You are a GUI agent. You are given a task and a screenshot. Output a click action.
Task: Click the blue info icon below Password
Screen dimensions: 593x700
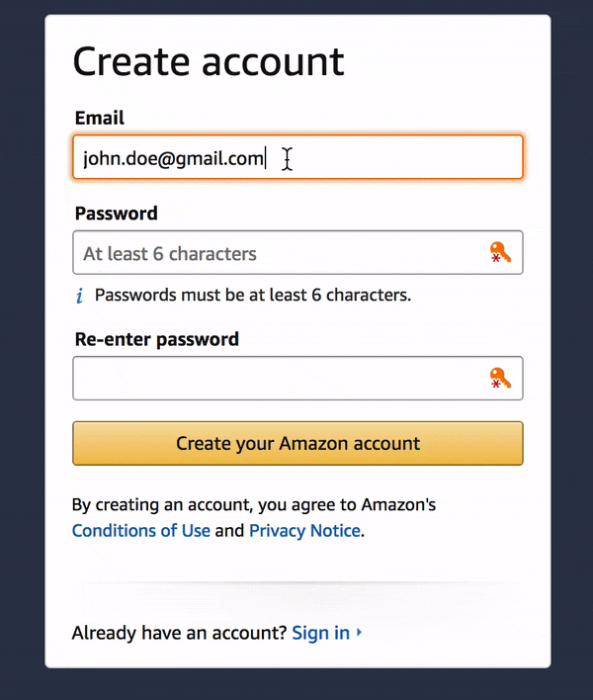pos(80,295)
